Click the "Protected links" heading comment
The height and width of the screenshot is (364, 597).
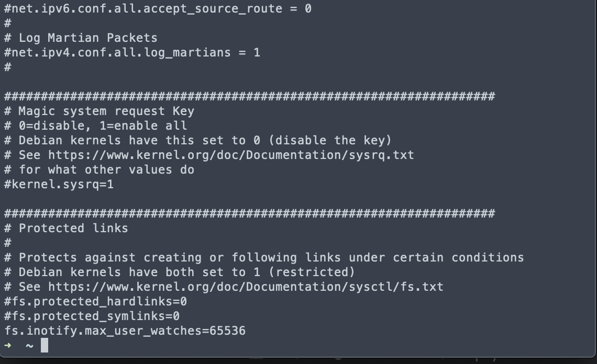(73, 229)
